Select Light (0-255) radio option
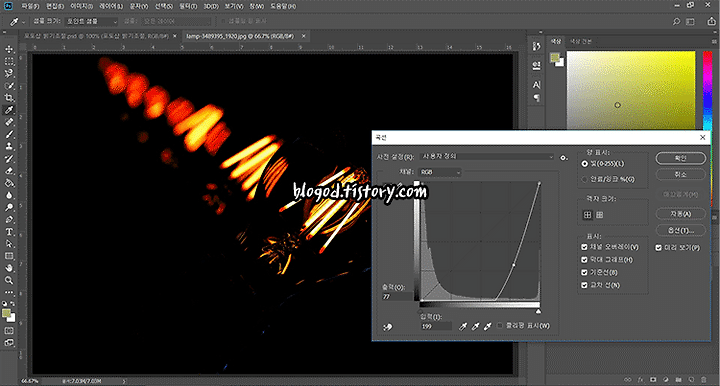 (585, 163)
